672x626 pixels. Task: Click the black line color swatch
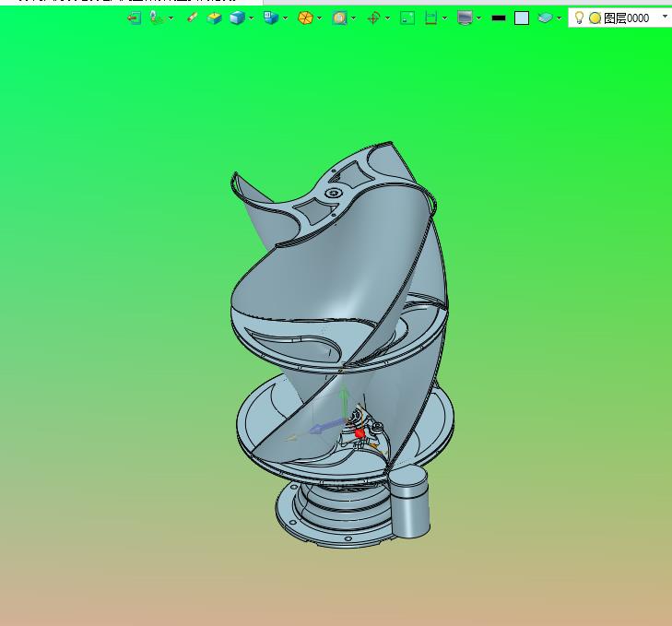click(x=499, y=18)
